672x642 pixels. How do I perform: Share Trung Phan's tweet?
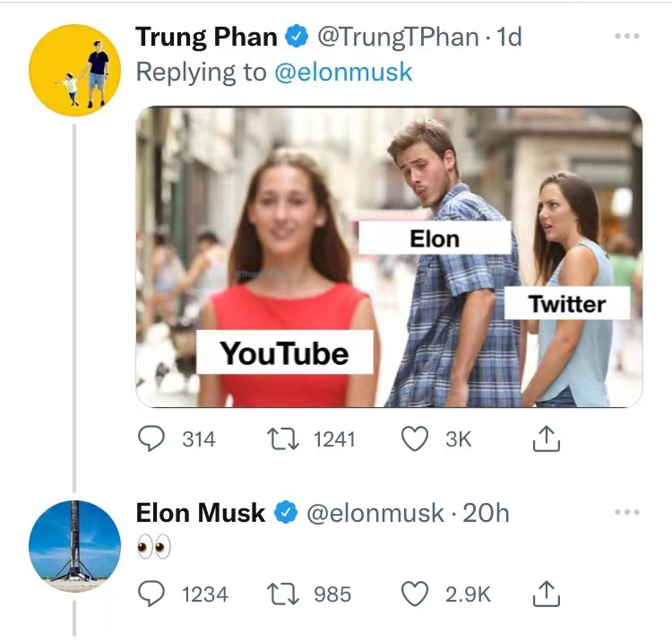click(x=546, y=438)
